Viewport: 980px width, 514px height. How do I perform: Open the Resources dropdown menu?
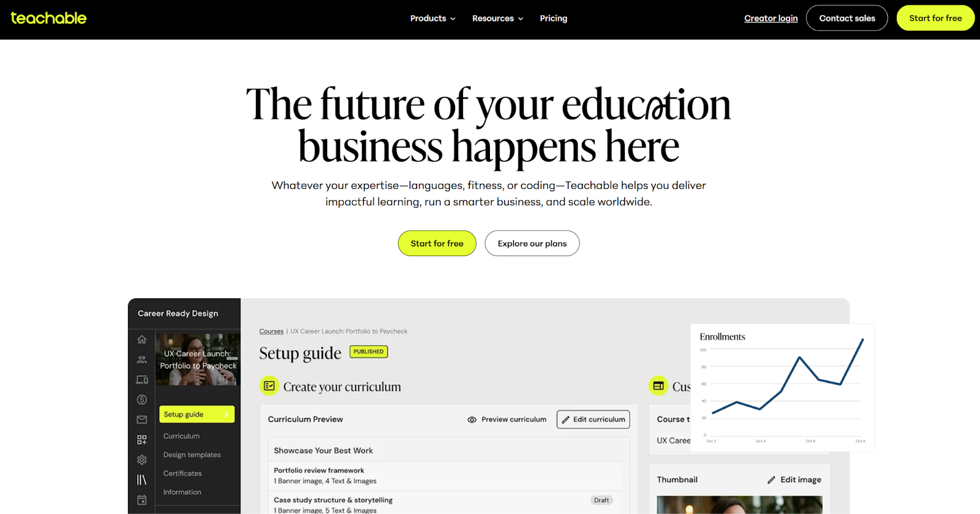pos(497,18)
